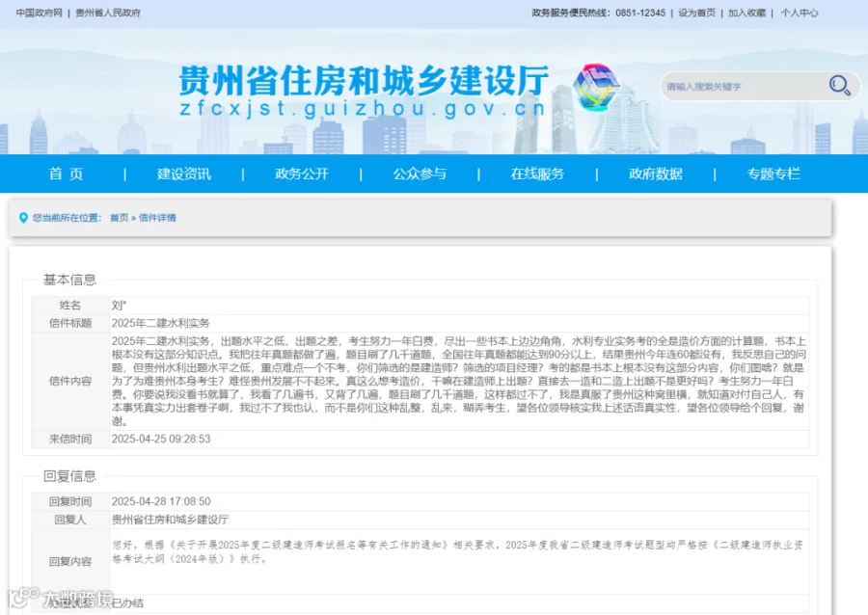Click the reply content text beginning 您好
868x615 pixels.
tap(458, 552)
